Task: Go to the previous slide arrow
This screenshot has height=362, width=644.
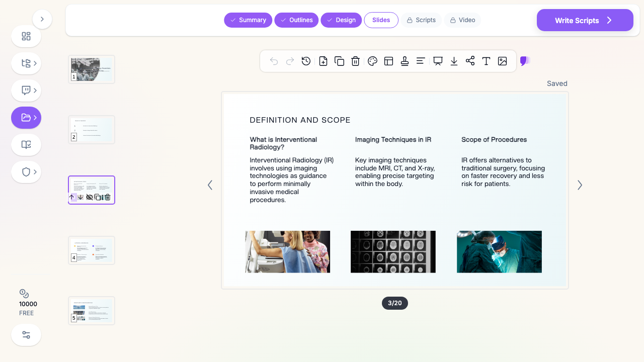Action: pos(210,185)
